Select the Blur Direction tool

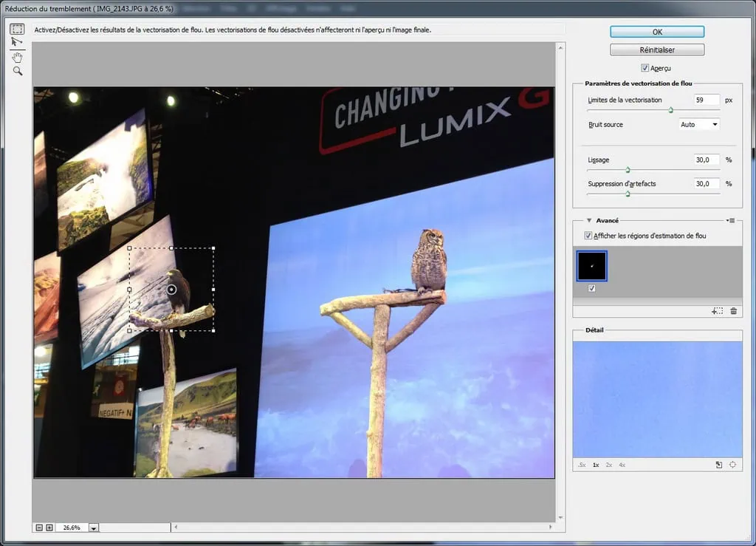[17, 43]
